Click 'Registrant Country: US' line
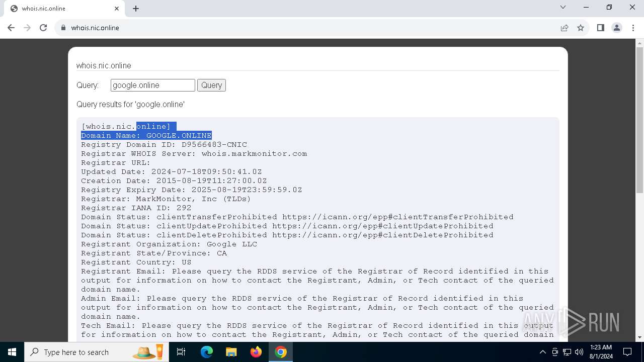Viewport: 644px width, 362px height. tap(136, 262)
